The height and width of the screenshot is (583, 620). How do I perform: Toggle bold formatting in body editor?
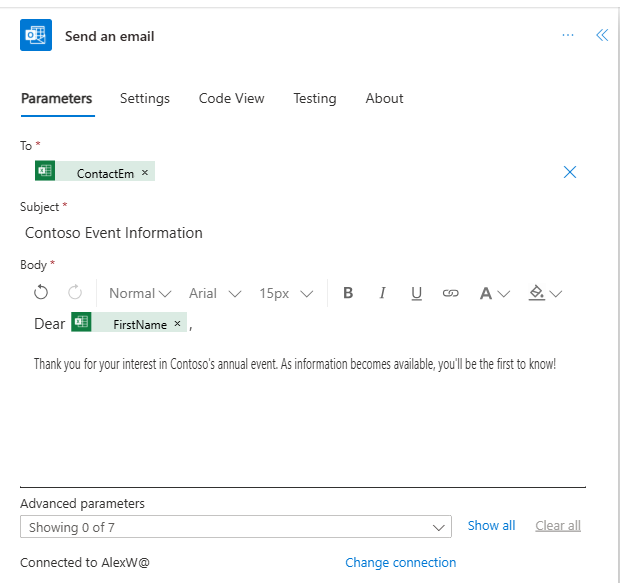coord(348,293)
